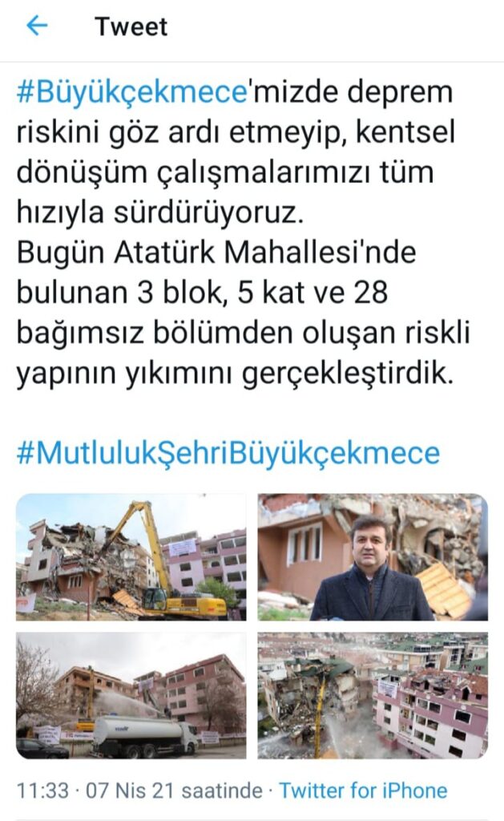Select the sentence mentioning 'deprem riskini'
The image size is (504, 821).
pyautogui.click(x=236, y=152)
